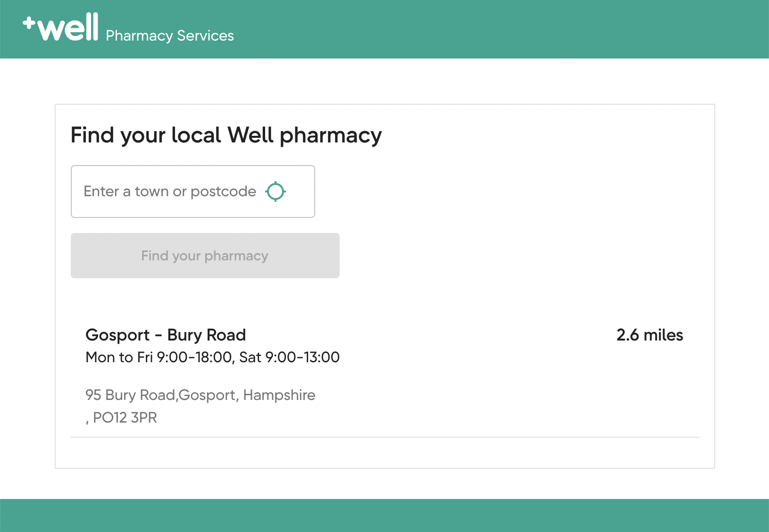This screenshot has height=532, width=769.
Task: Click the Enter a town or postcode placeholder
Action: click(170, 191)
